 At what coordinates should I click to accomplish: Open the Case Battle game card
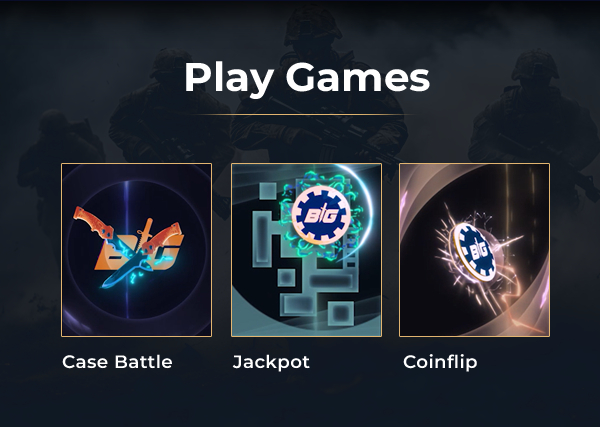136,250
